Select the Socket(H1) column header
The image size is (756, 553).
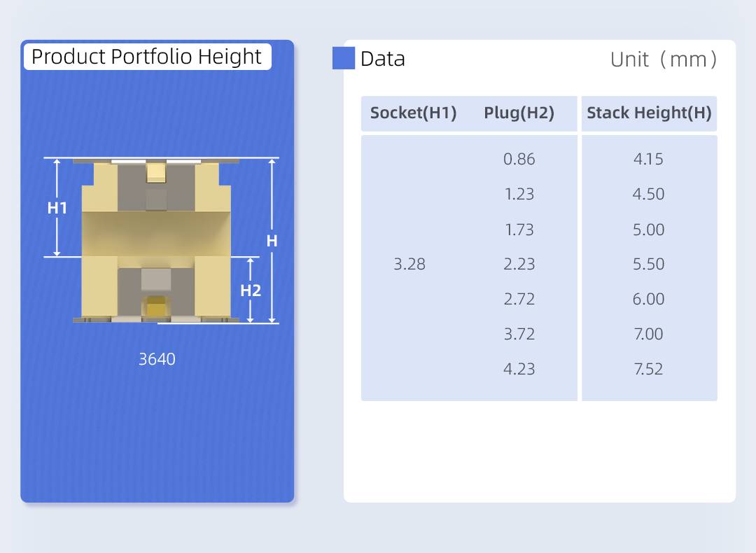point(413,113)
